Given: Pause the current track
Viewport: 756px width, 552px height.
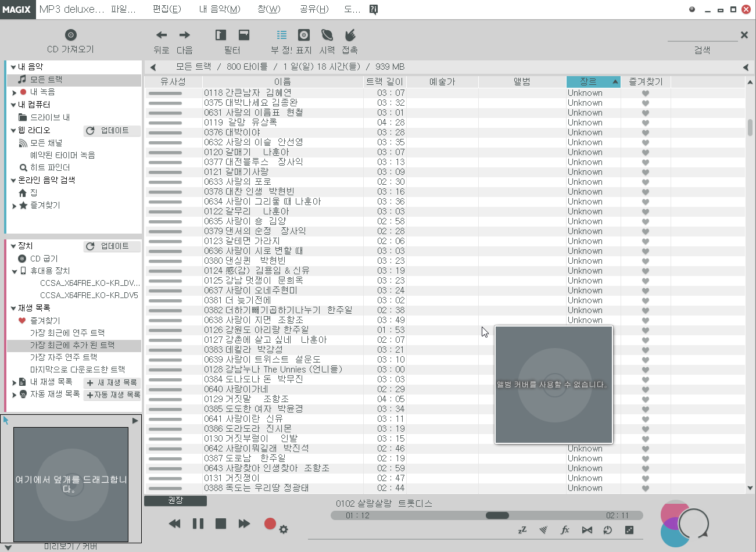Looking at the screenshot, I should (x=198, y=524).
